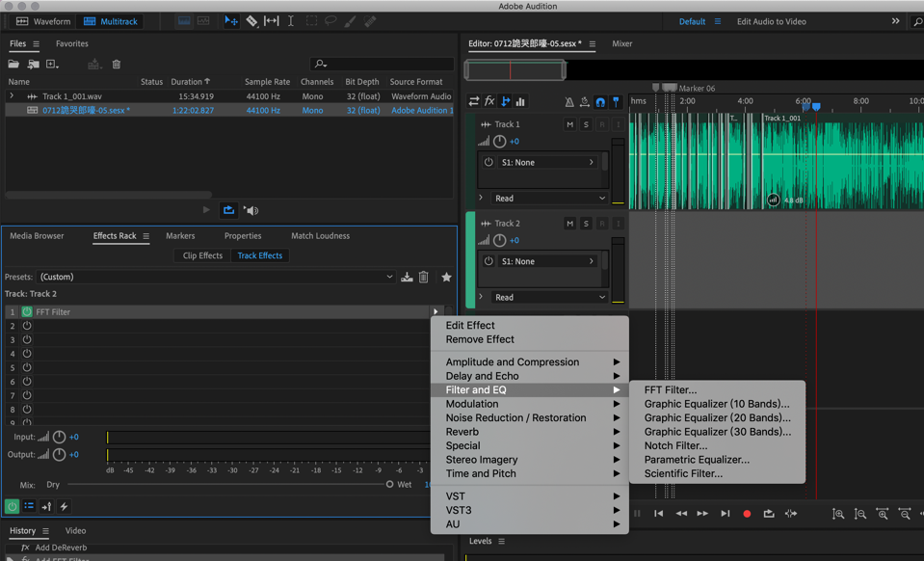Image resolution: width=924 pixels, height=561 pixels.
Task: Select Notch Filter... from submenu
Action: tap(717, 445)
